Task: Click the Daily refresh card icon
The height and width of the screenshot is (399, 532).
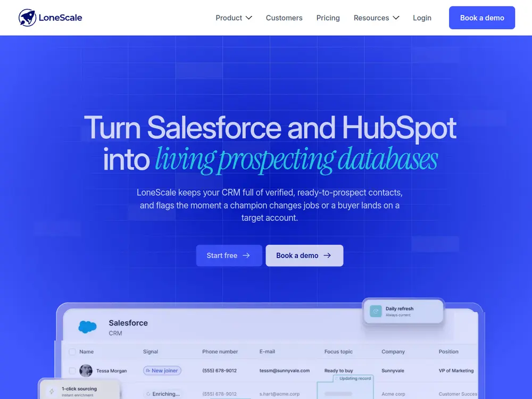Action: (x=376, y=311)
